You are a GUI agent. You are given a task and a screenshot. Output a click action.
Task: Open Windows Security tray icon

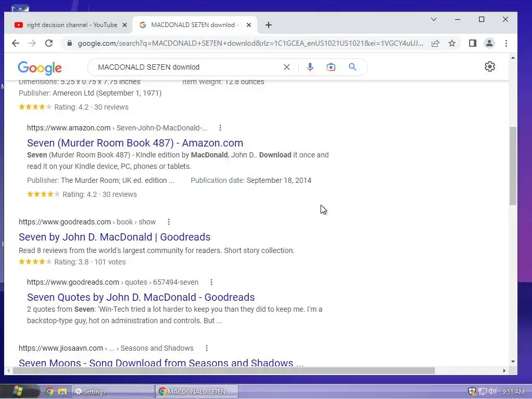(472, 391)
